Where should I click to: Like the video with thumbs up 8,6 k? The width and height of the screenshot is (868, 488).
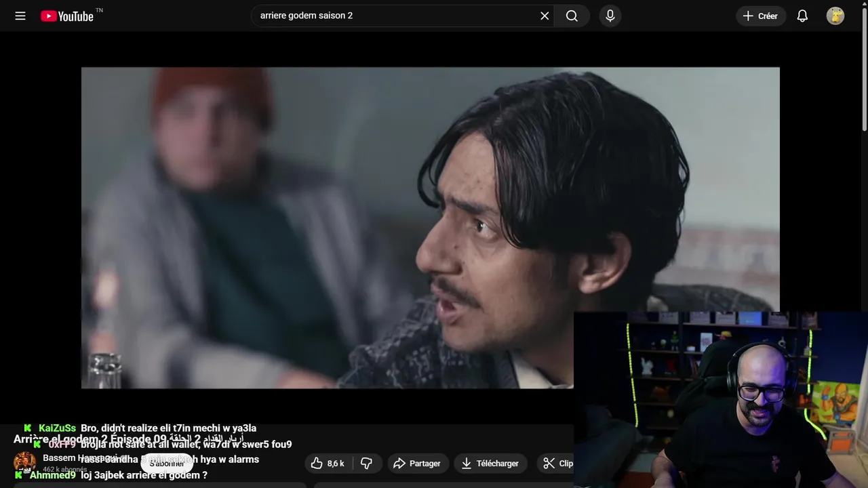[328, 464]
